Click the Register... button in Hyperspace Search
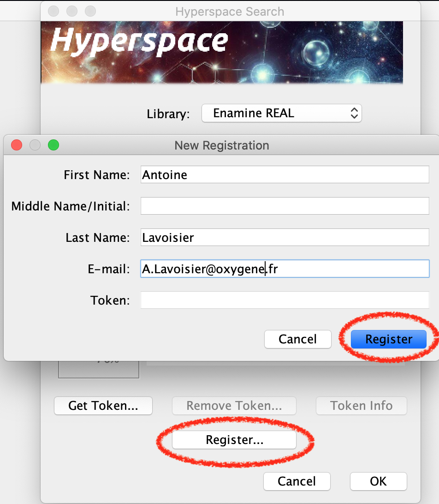The image size is (439, 504). point(234,440)
